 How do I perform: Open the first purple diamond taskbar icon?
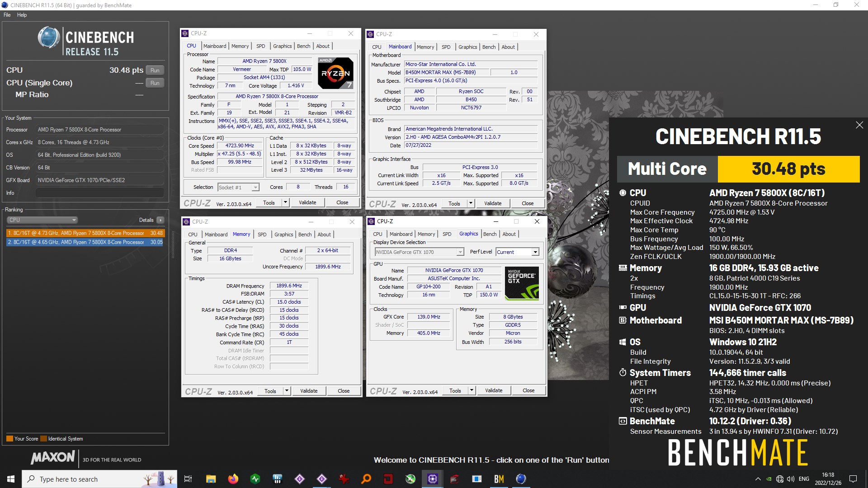click(299, 479)
